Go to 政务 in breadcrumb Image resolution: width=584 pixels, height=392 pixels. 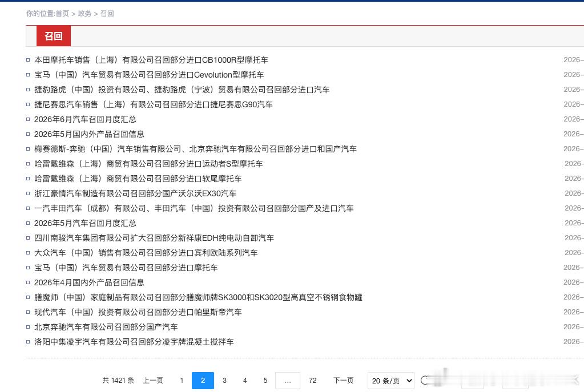click(x=84, y=13)
